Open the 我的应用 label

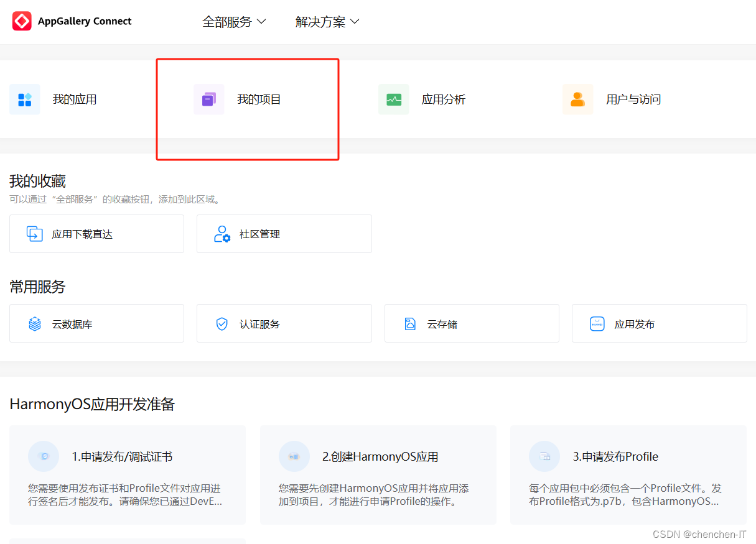[x=75, y=99]
